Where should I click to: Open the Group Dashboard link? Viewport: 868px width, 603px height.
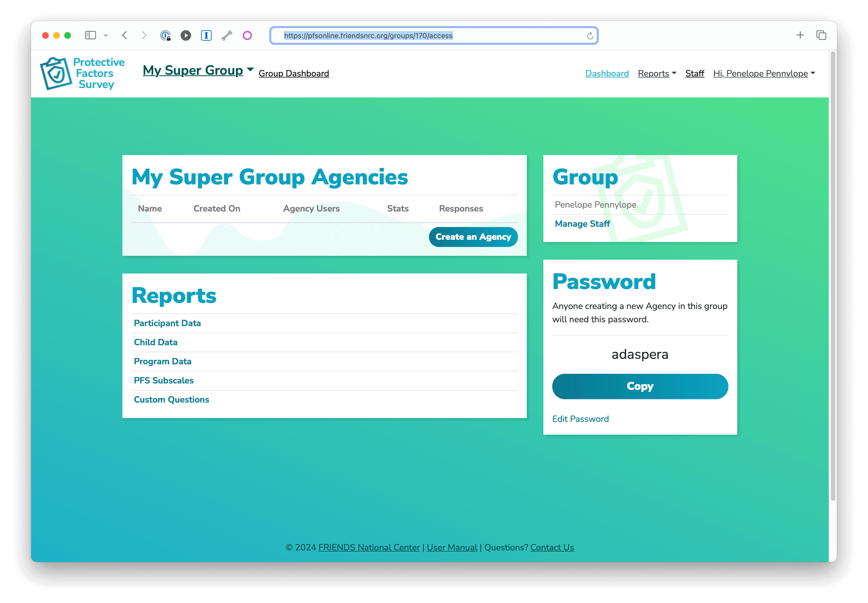click(294, 73)
